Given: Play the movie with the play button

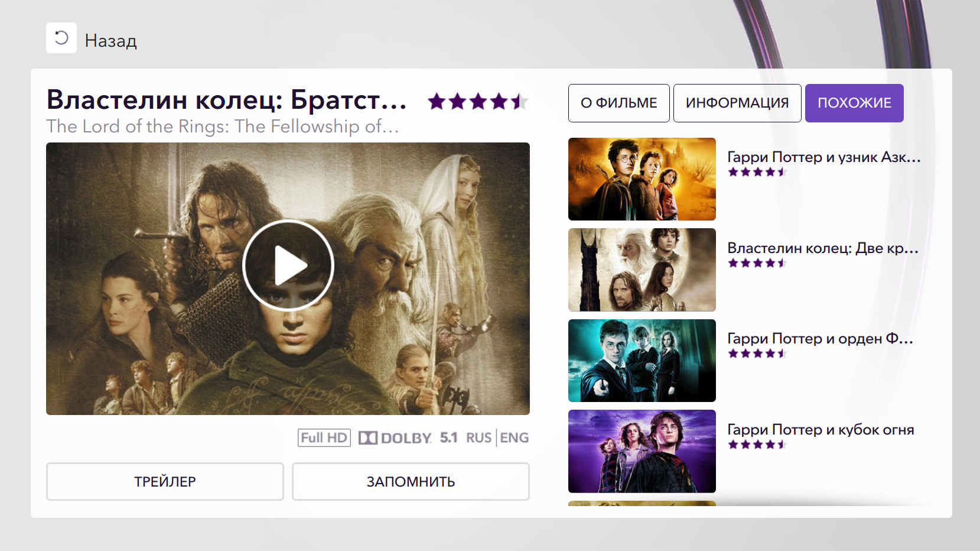Looking at the screenshot, I should click(288, 265).
